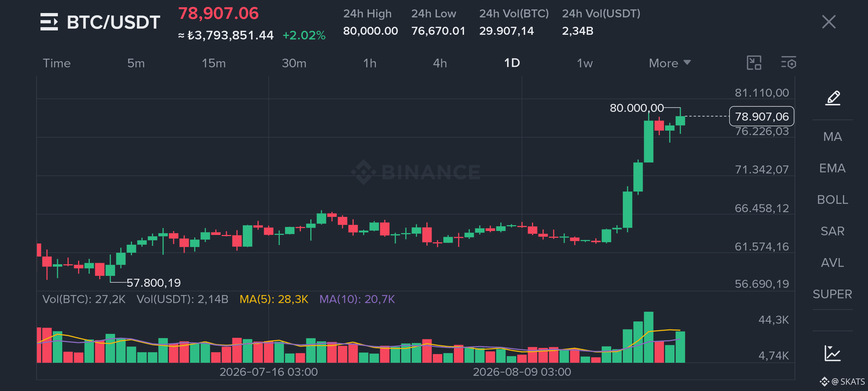
Task: Open chart settings list icon
Action: tap(788, 63)
